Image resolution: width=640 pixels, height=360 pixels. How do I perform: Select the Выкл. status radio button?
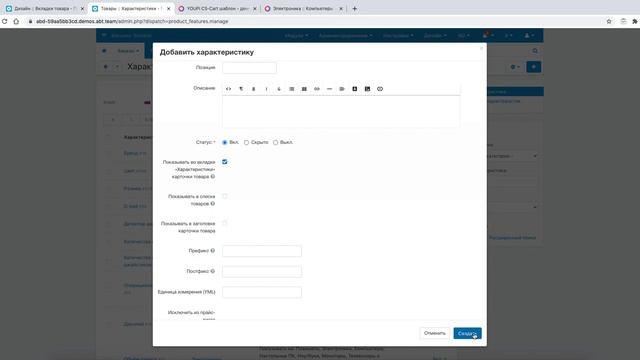pyautogui.click(x=276, y=142)
